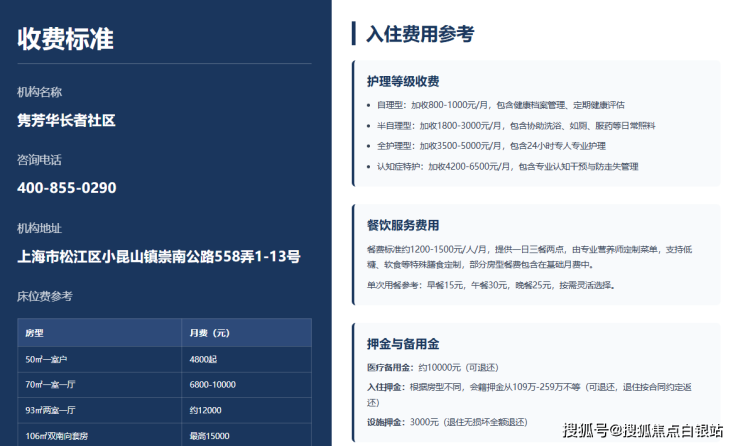Click the 全护理型 加收3500-5000元/月 bullet
The width and height of the screenshot is (740, 446).
click(x=491, y=146)
